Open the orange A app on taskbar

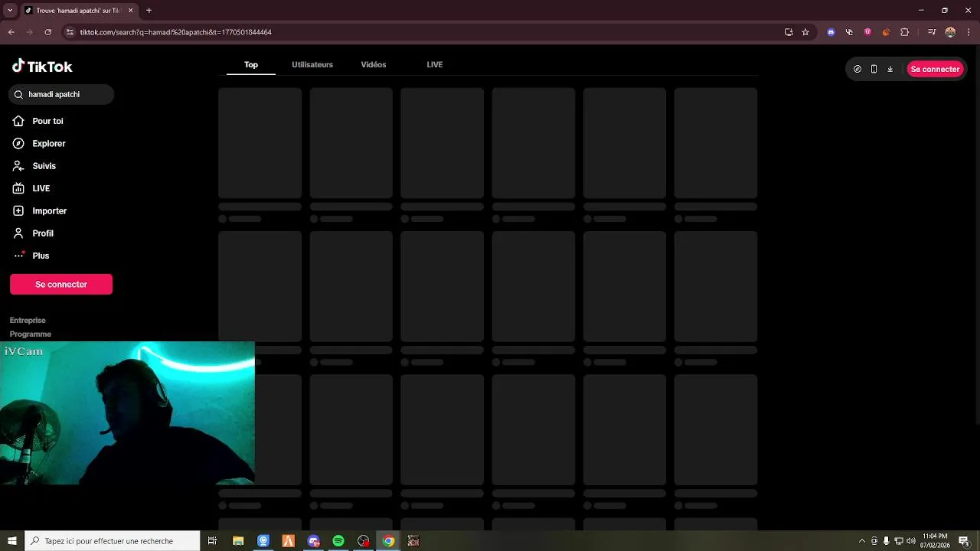289,541
